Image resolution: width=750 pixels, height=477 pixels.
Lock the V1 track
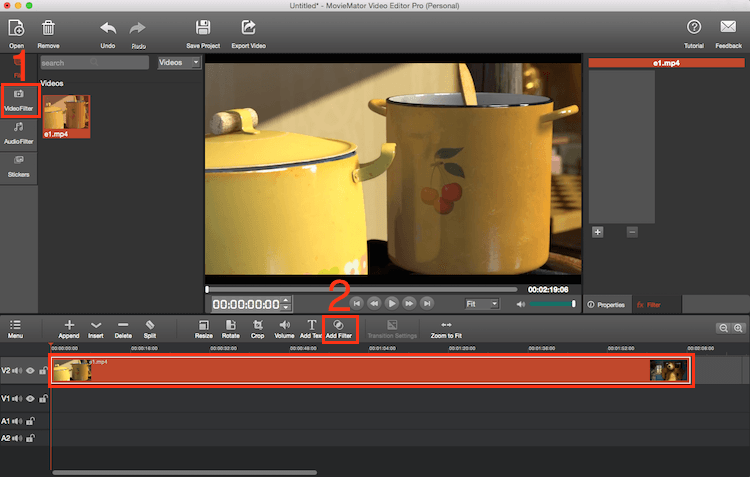(x=43, y=398)
